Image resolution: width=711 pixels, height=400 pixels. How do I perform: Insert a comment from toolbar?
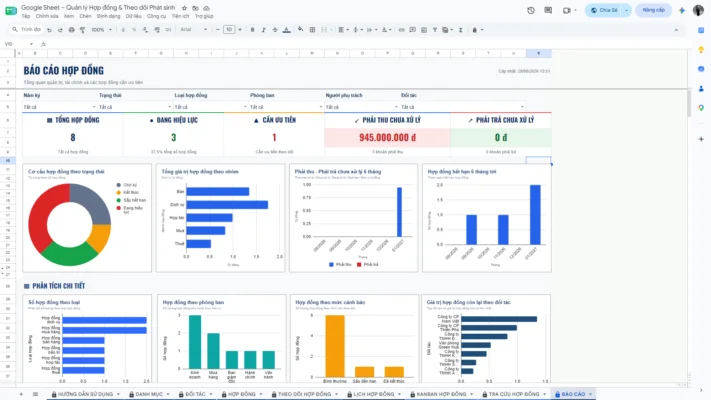point(412,30)
